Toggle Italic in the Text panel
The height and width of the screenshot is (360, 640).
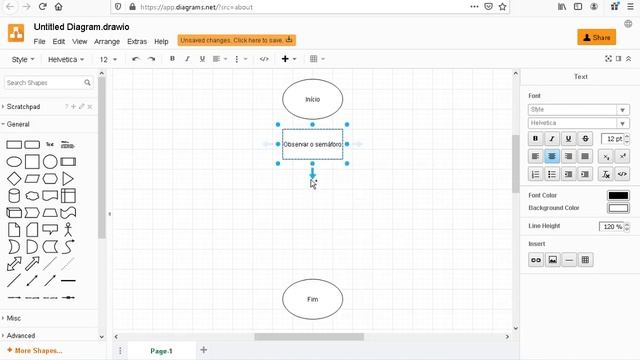(x=552, y=139)
